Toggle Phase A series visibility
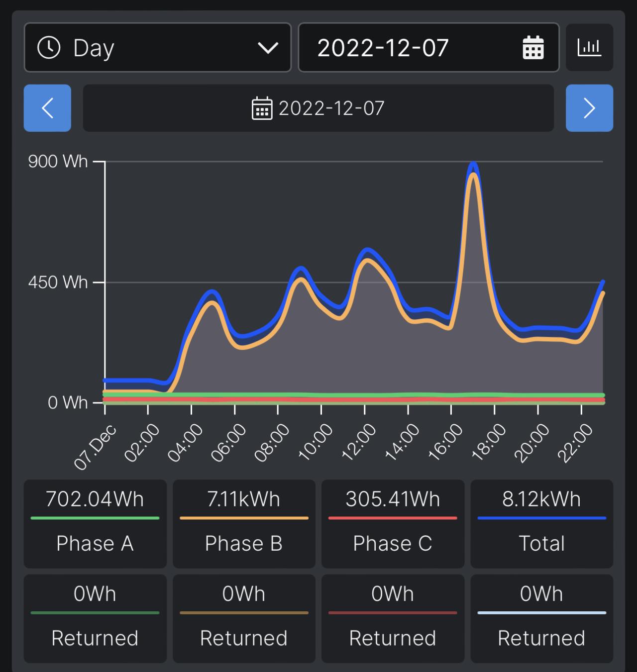 [95, 524]
